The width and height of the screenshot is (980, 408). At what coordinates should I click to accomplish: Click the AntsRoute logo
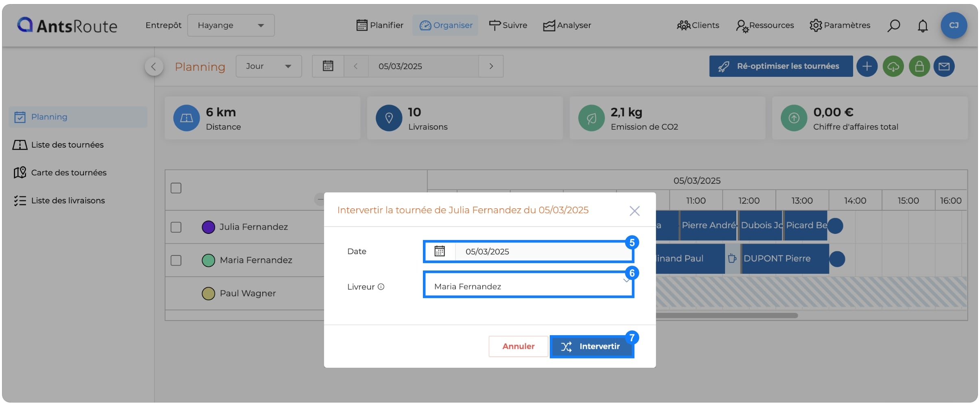click(x=67, y=26)
